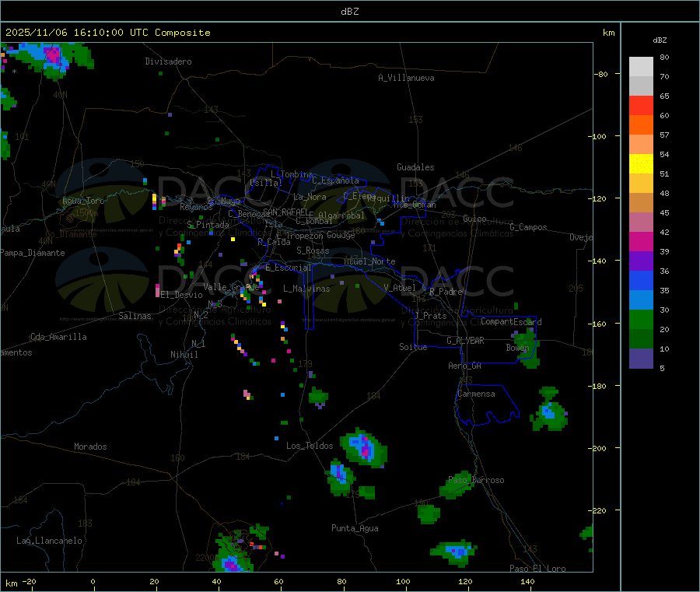Click the CompantEscard label
This screenshot has height=592, width=700.
tap(511, 321)
